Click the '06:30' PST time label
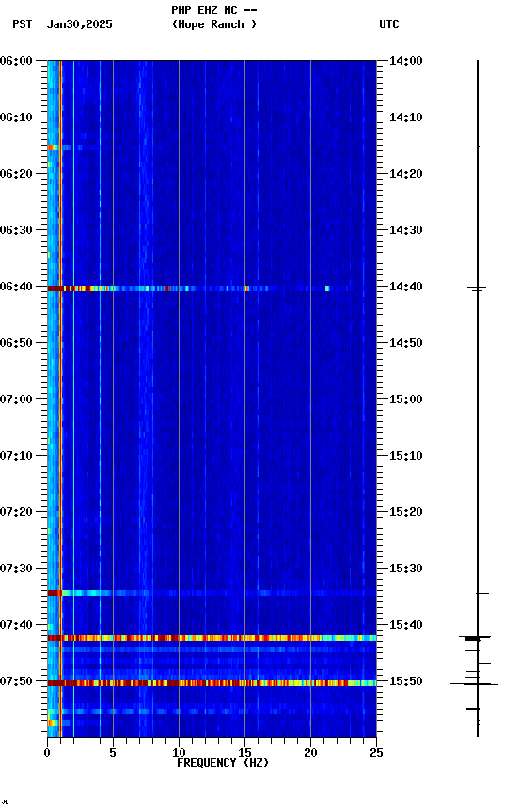519x812 pixels. 16,230
